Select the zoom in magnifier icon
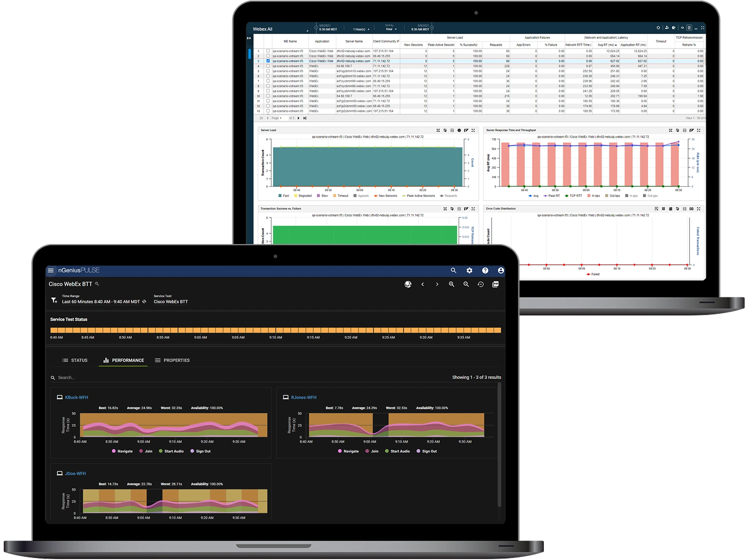Image resolution: width=747 pixels, height=560 pixels. [451, 285]
